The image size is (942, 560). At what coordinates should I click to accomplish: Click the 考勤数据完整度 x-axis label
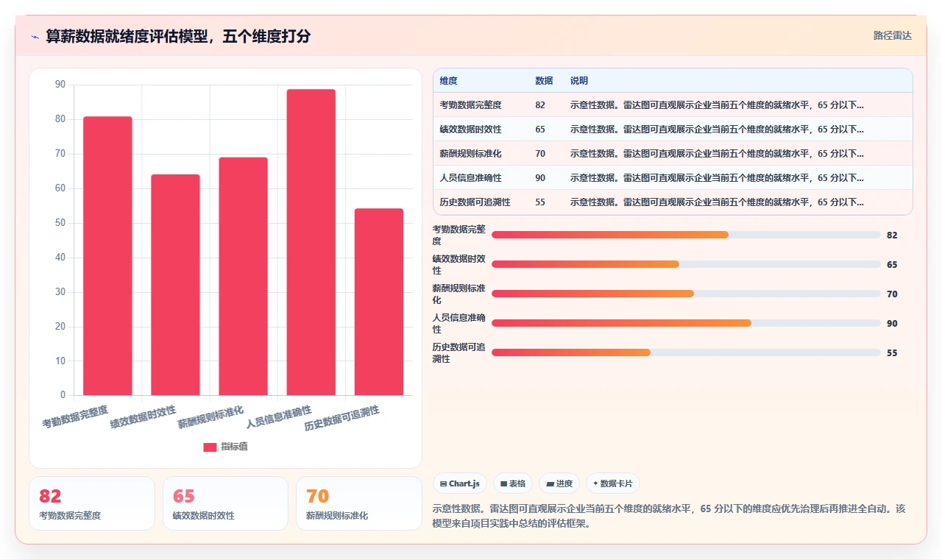coord(75,416)
